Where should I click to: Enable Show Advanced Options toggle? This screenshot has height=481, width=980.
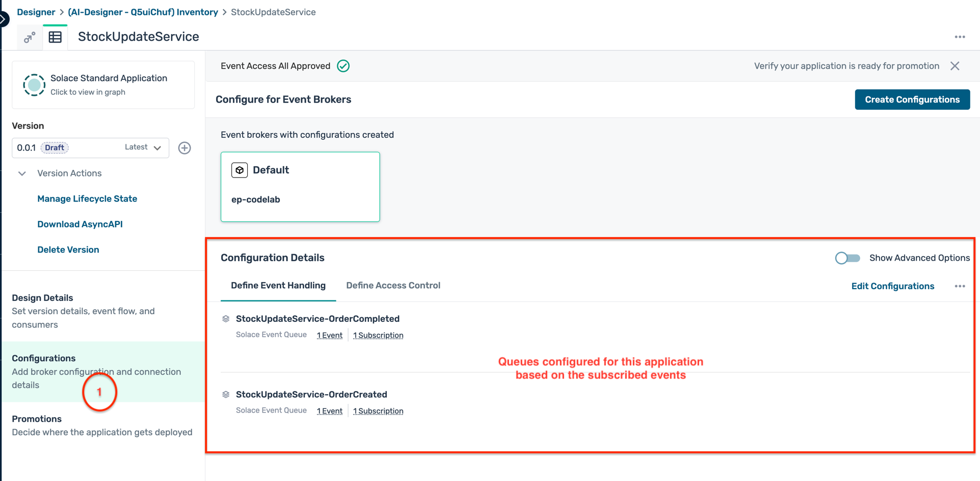[847, 258]
